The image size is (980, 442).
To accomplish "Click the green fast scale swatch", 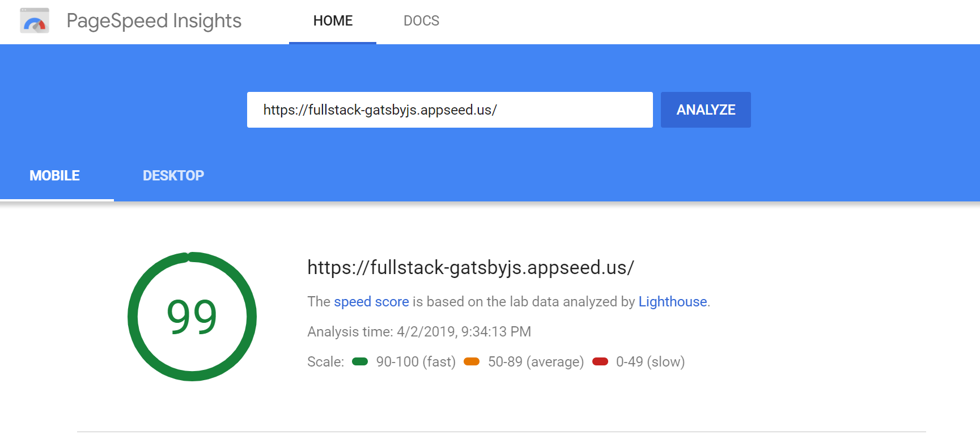I will coord(360,361).
